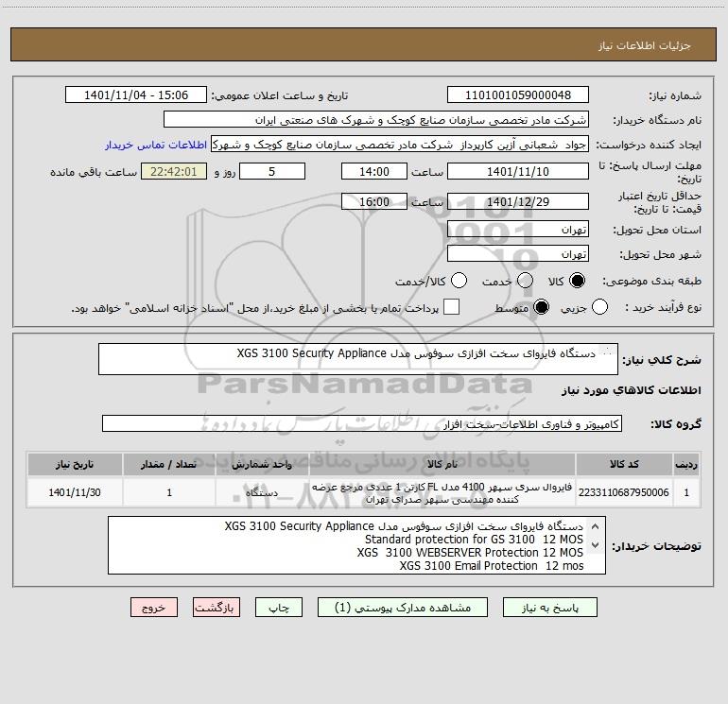
Task: Click the general description field XGS 3100
Action: point(358,359)
